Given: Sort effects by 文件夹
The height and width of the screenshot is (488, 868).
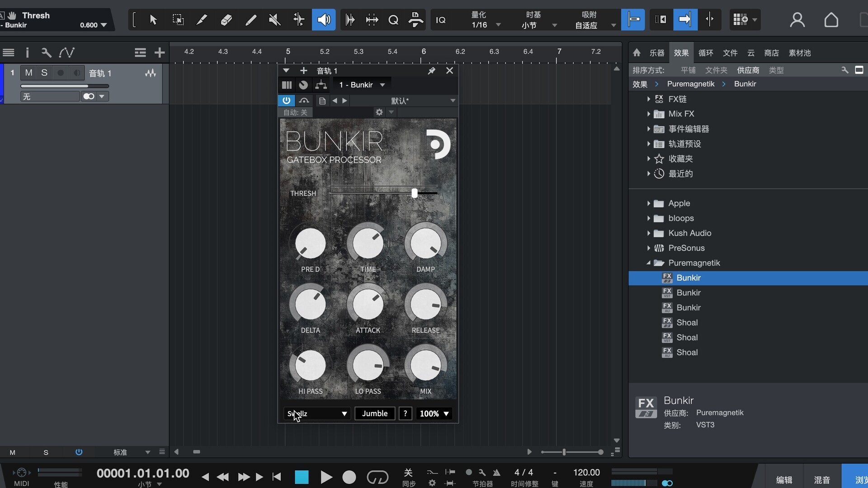Looking at the screenshot, I should coord(716,70).
